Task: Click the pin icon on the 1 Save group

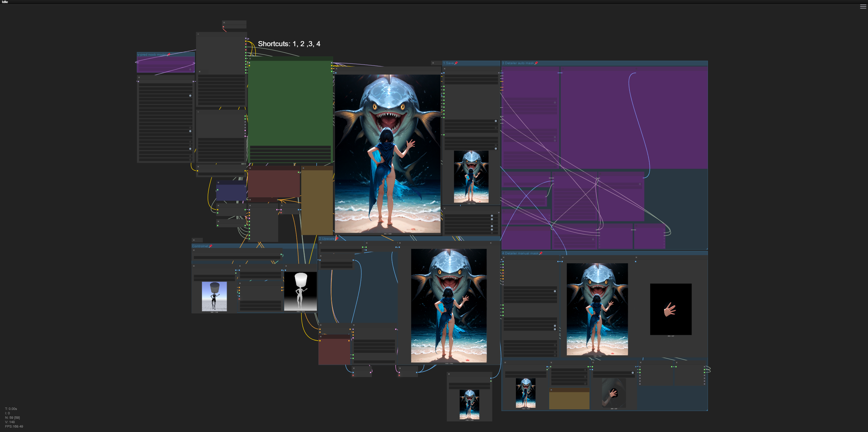Action: click(456, 63)
